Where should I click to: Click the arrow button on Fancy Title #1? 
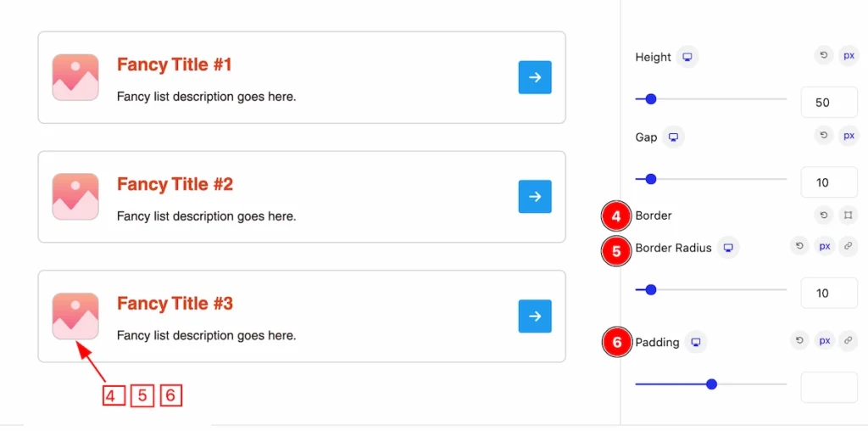[x=535, y=77]
